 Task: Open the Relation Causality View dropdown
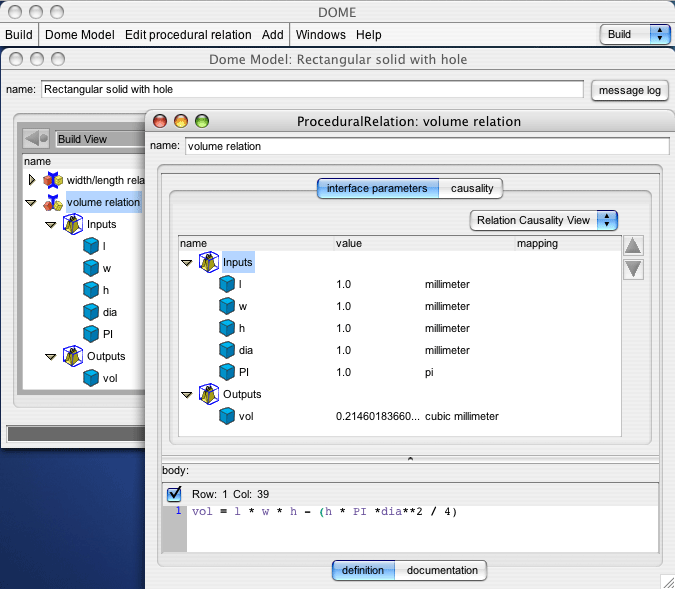tap(544, 220)
